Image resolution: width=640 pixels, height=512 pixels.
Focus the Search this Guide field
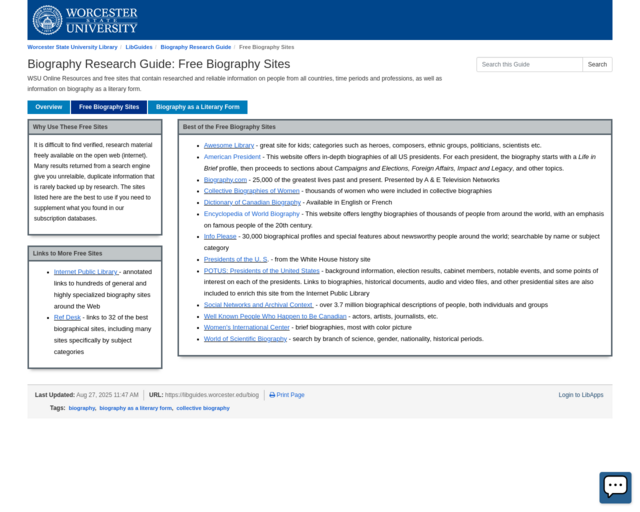[529, 65]
